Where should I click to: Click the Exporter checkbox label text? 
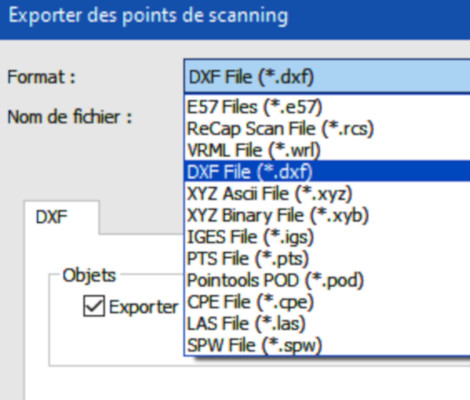(144, 307)
